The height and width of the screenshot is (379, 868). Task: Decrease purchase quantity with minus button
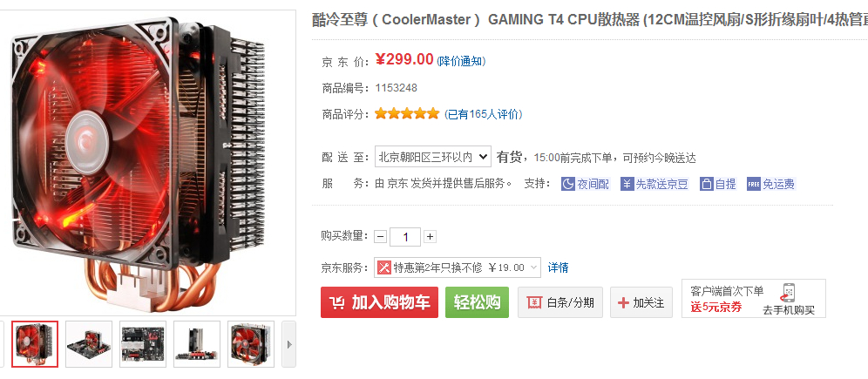pos(380,237)
